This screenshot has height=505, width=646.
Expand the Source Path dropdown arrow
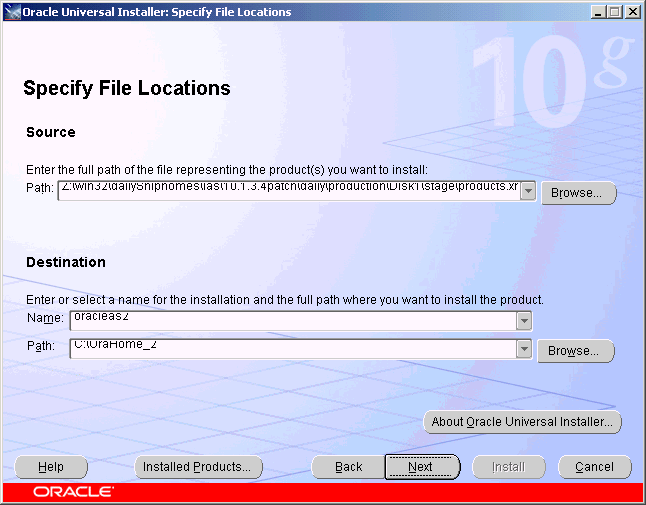528,191
